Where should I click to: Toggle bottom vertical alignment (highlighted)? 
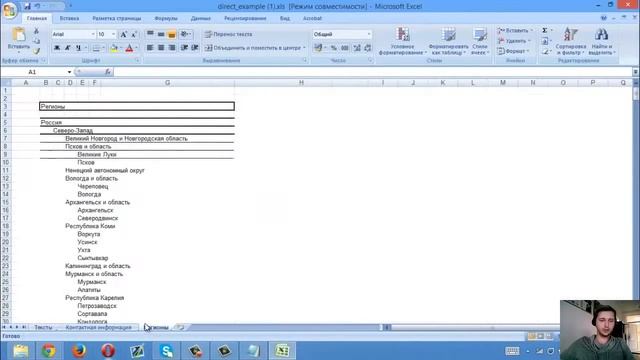pos(172,34)
